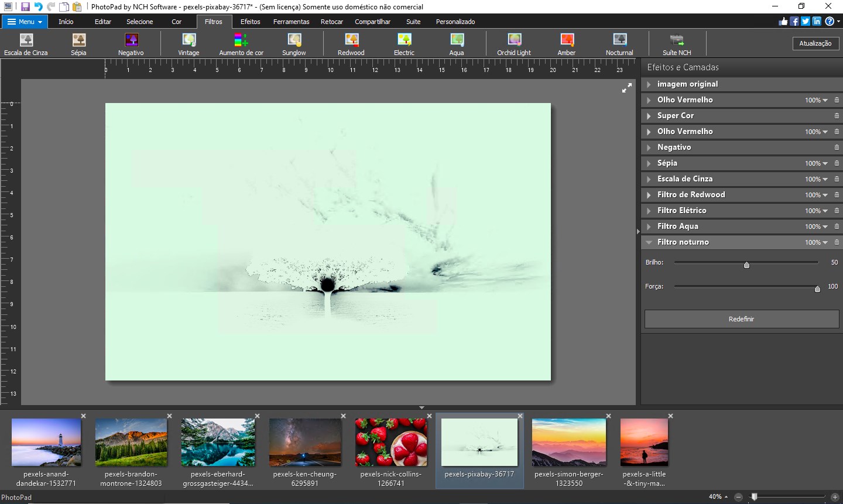
Task: Click the Redefinir button
Action: point(742,319)
